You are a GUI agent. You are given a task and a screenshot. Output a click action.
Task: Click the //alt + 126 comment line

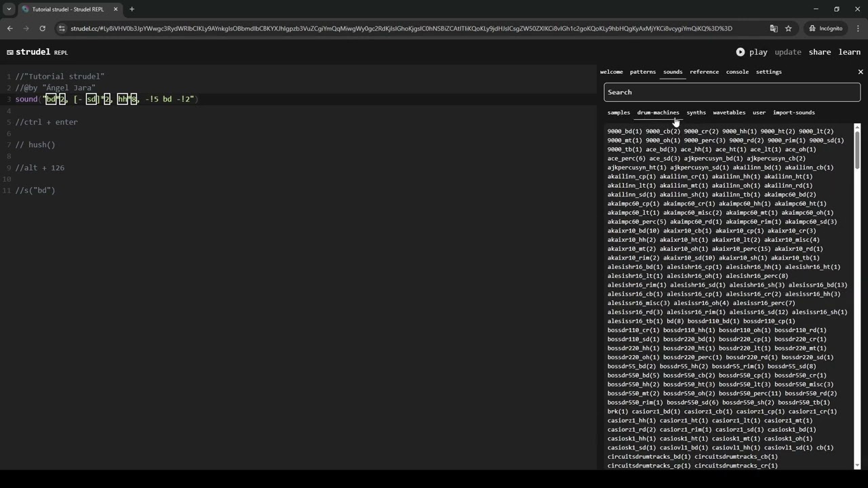pos(40,168)
